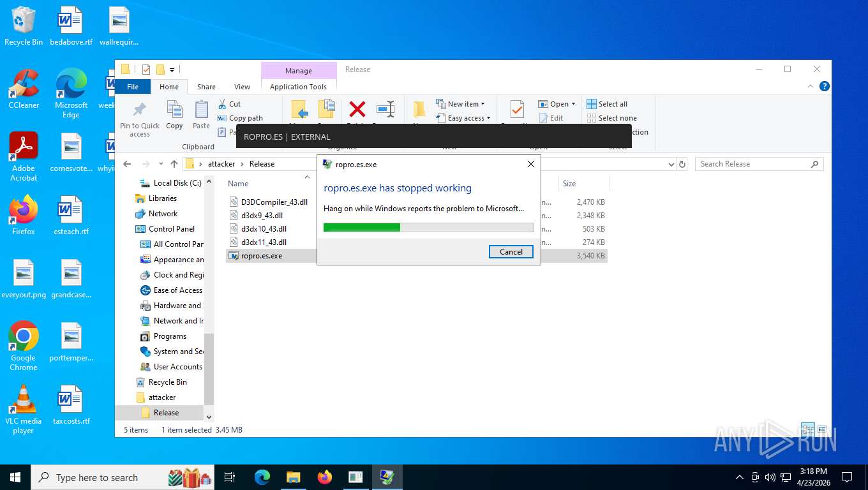Click navigation pane scroll down arrow

209,417
